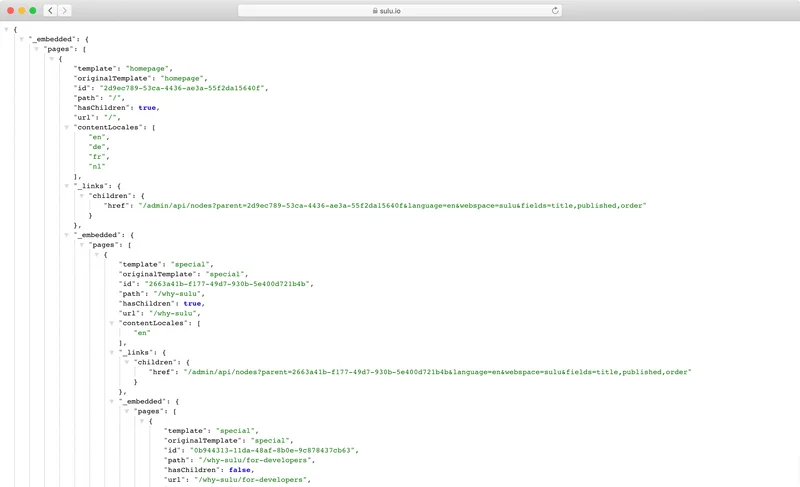Click the hasChildren "false" value
800x487 pixels.
click(x=239, y=470)
